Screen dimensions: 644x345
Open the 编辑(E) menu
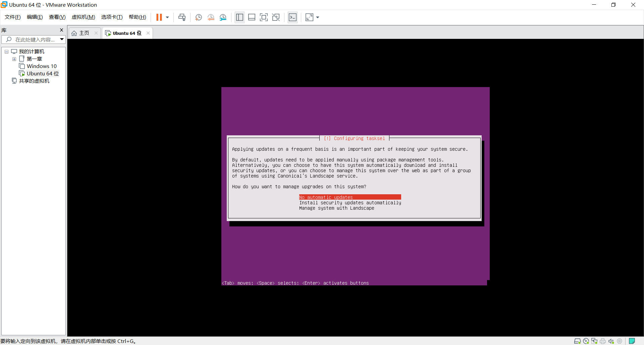tap(35, 17)
